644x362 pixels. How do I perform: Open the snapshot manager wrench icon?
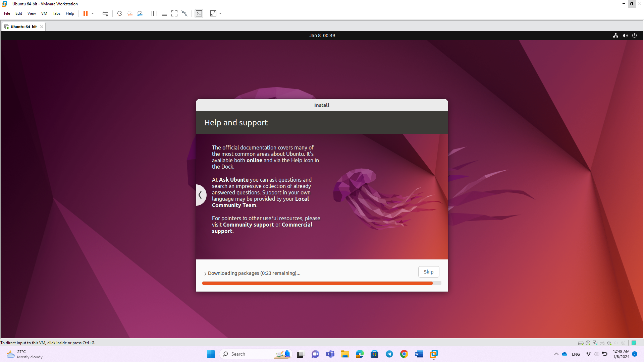140,13
